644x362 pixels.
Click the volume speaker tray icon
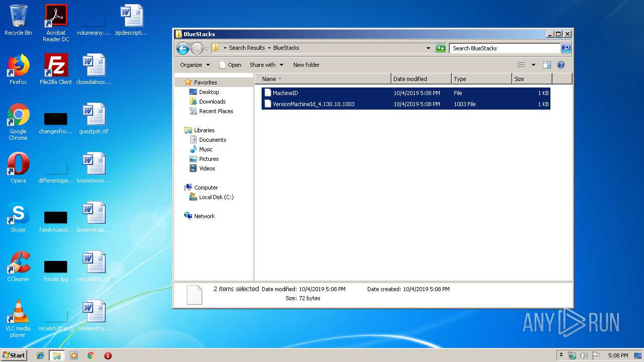coord(584,355)
